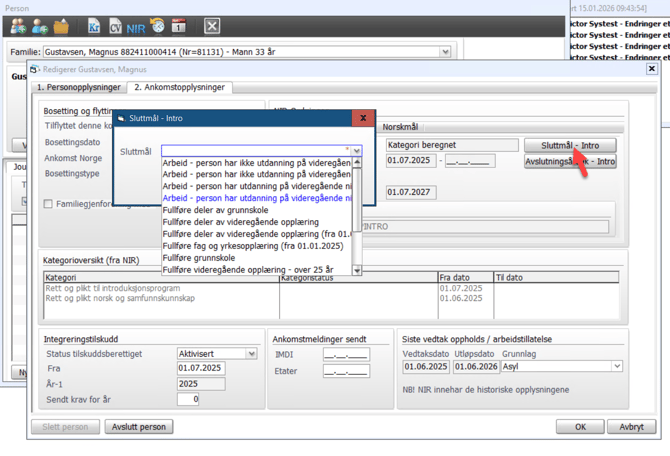Click the X close icon in toolbar
670x456 pixels.
coord(212,26)
